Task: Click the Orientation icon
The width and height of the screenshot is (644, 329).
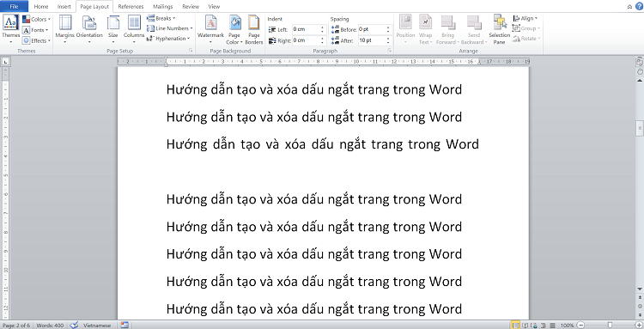Action: [89, 29]
